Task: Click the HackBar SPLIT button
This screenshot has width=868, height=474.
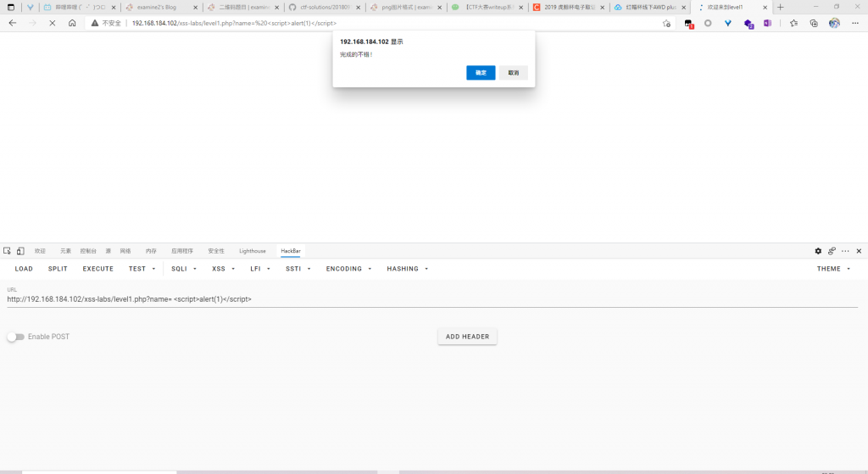Action: click(58, 269)
